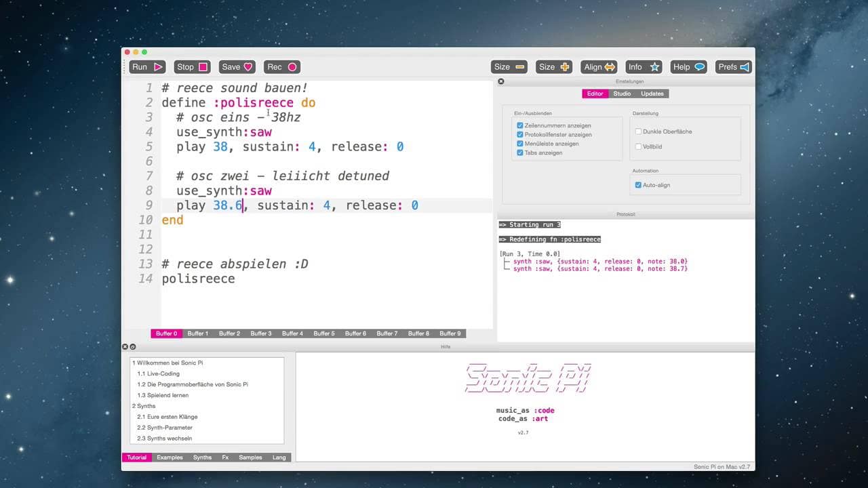Toggle the Prefs megaphone button

733,67
